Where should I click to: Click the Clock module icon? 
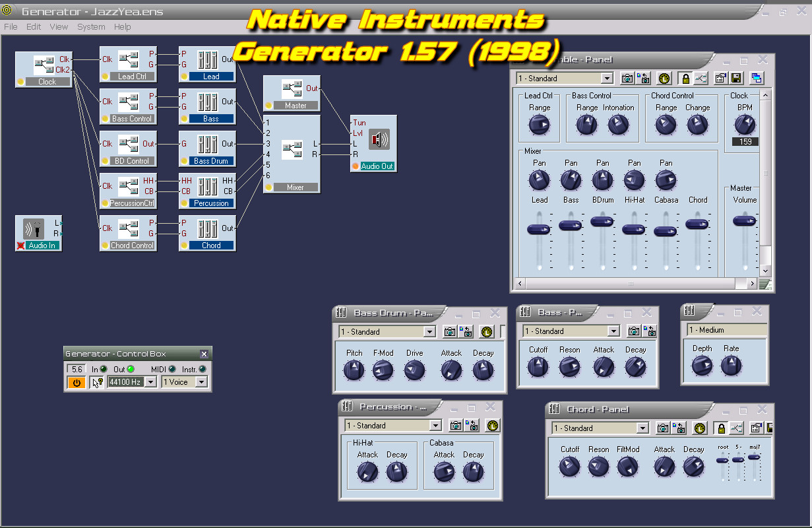coord(44,65)
